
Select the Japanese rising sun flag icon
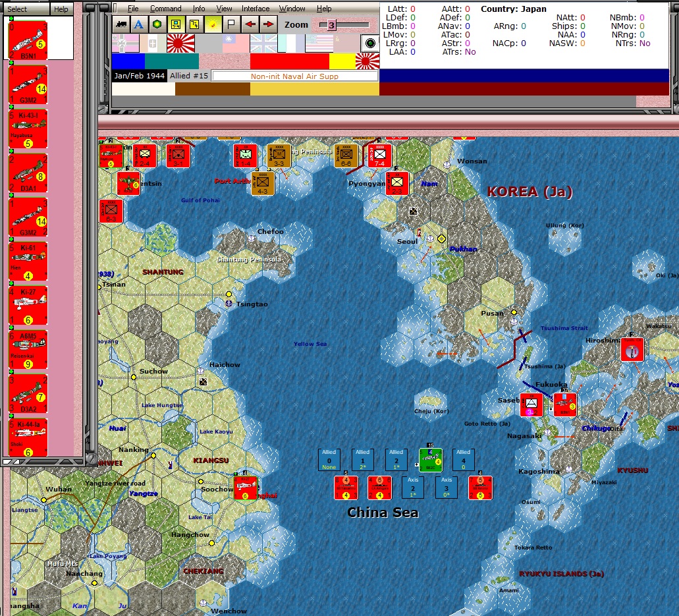pos(180,43)
